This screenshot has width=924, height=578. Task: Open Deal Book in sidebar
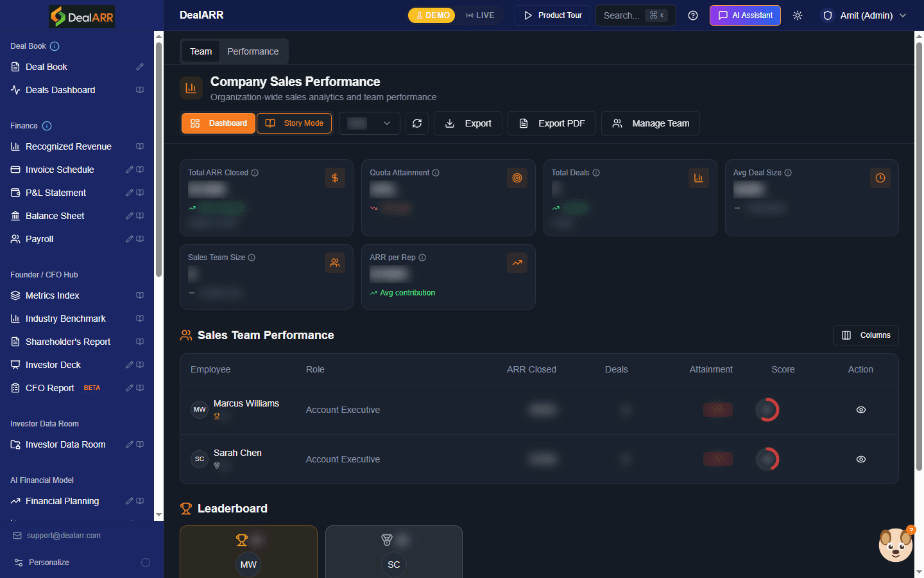[46, 67]
